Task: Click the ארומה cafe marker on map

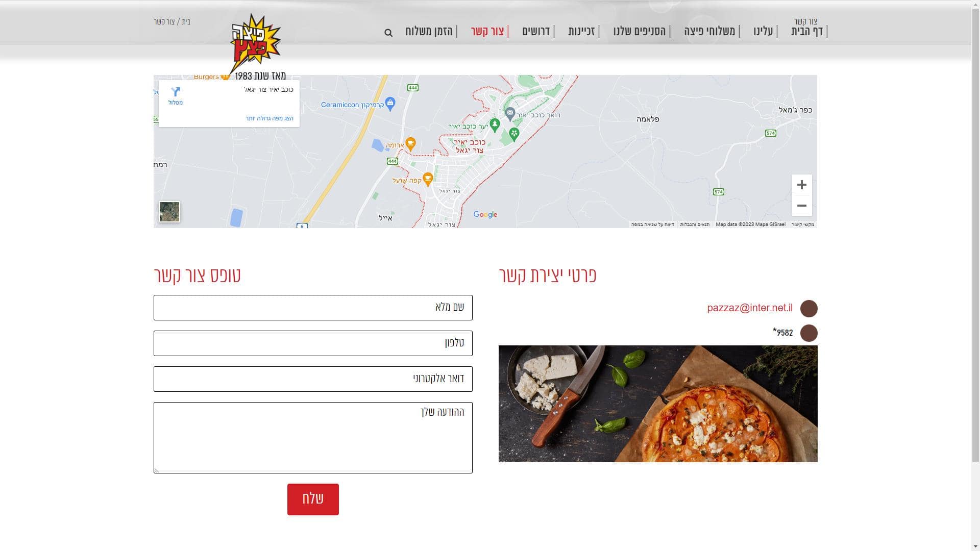Action: tap(410, 144)
